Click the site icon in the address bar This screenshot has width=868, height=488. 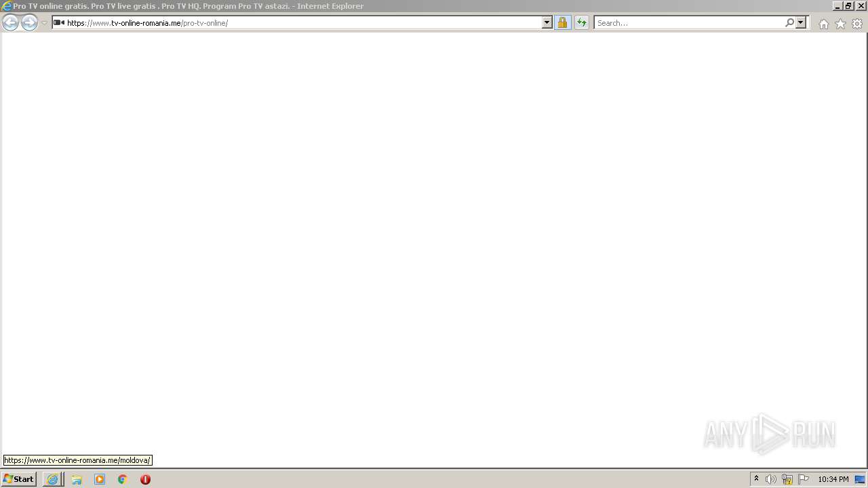59,23
